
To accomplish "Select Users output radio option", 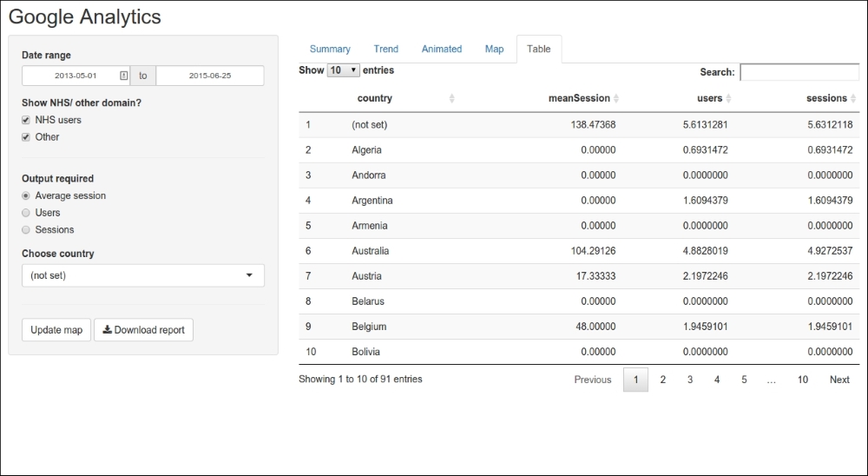I will click(x=25, y=213).
